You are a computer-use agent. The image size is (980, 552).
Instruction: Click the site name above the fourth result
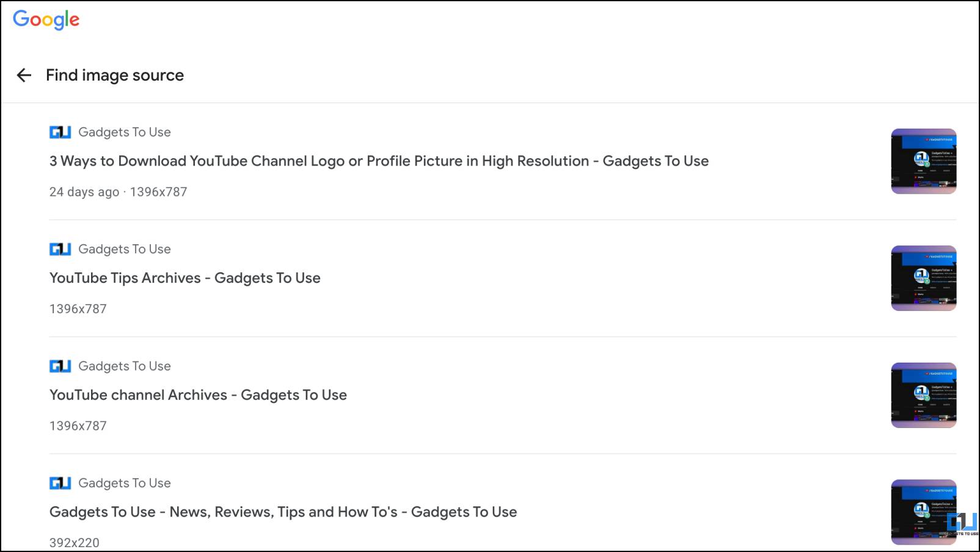pos(125,483)
